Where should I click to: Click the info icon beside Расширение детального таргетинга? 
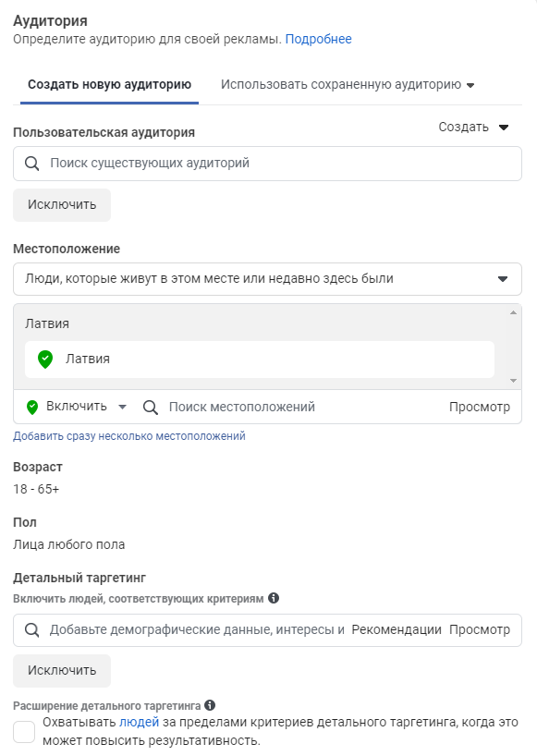point(210,705)
